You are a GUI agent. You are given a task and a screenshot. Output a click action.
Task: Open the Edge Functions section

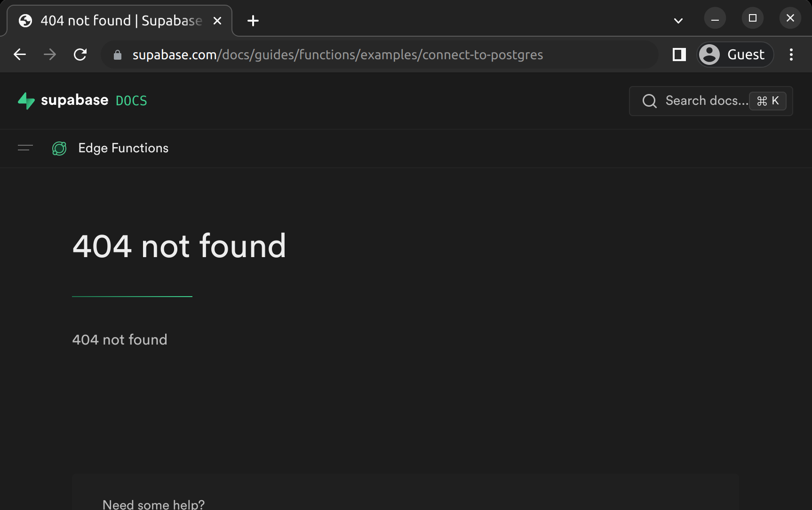point(123,148)
